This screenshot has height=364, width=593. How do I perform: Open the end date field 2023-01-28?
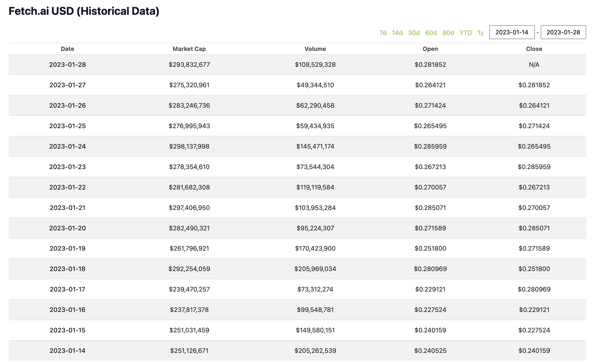[563, 32]
